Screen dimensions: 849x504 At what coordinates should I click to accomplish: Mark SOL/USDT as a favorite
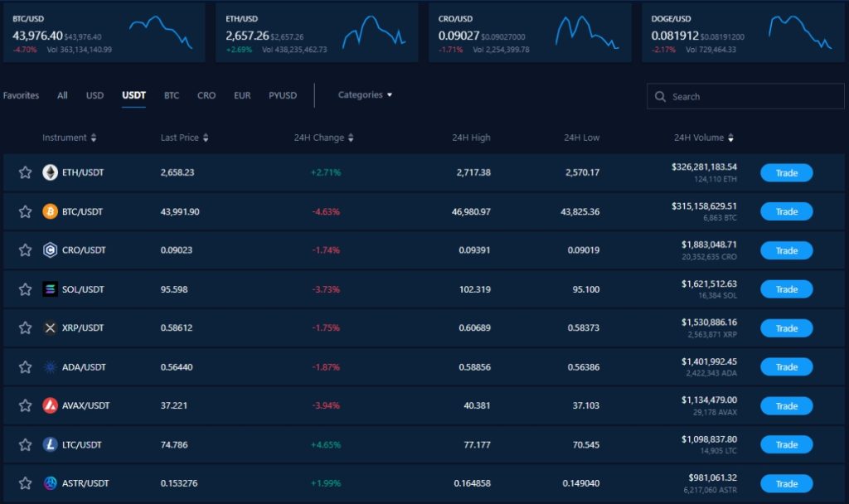click(25, 288)
